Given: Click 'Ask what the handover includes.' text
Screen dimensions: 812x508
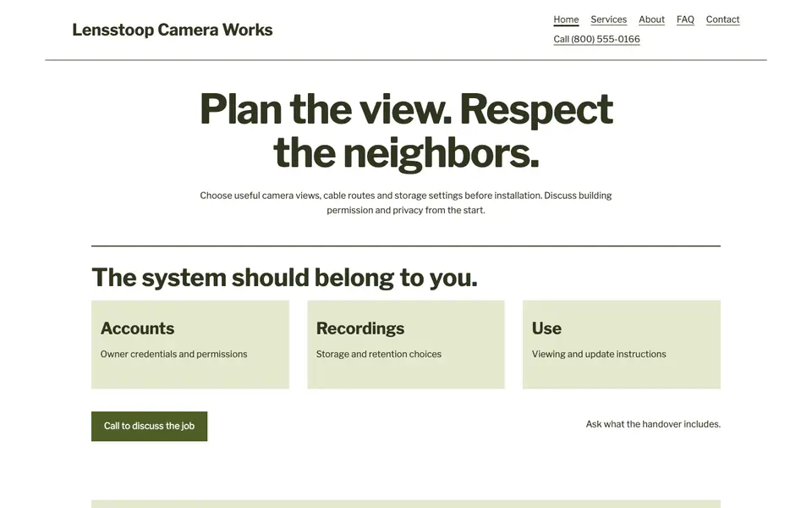Looking at the screenshot, I should tap(653, 424).
